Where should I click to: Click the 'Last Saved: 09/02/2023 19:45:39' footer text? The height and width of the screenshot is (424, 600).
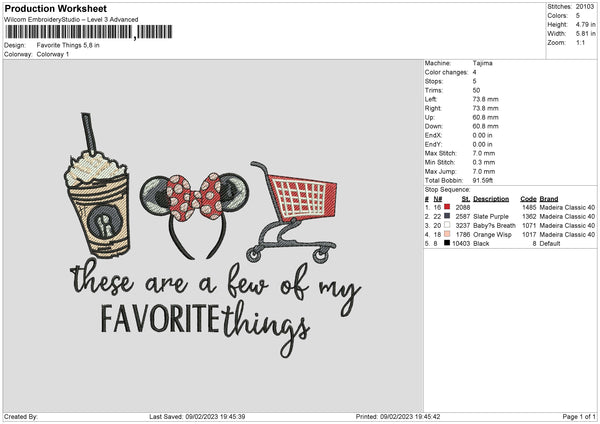[x=197, y=416]
